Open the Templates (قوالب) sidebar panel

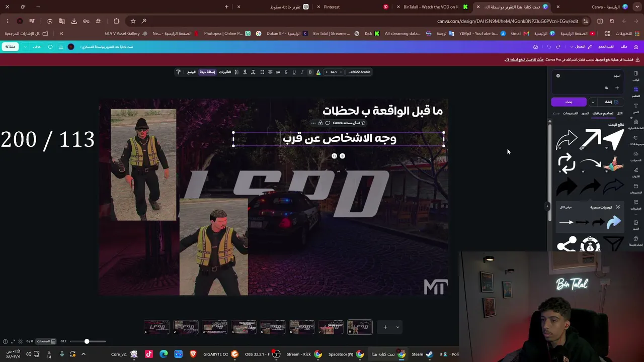click(x=636, y=75)
